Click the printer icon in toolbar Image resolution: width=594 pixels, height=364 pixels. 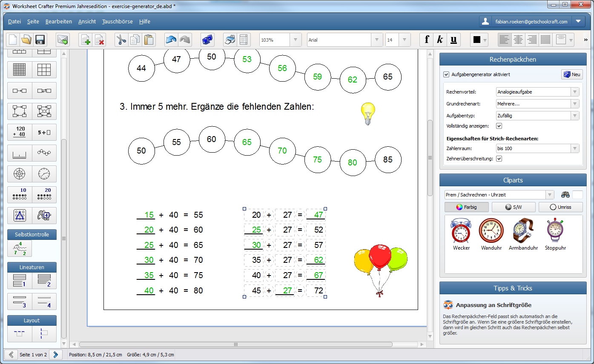pos(230,40)
